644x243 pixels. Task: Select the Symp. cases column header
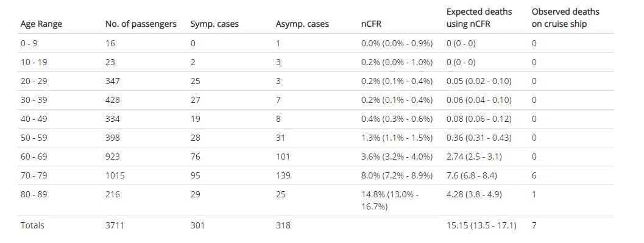coord(214,24)
